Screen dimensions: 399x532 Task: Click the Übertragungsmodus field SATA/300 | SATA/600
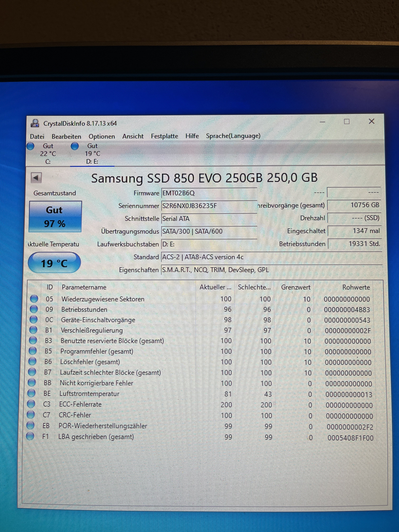click(x=209, y=231)
